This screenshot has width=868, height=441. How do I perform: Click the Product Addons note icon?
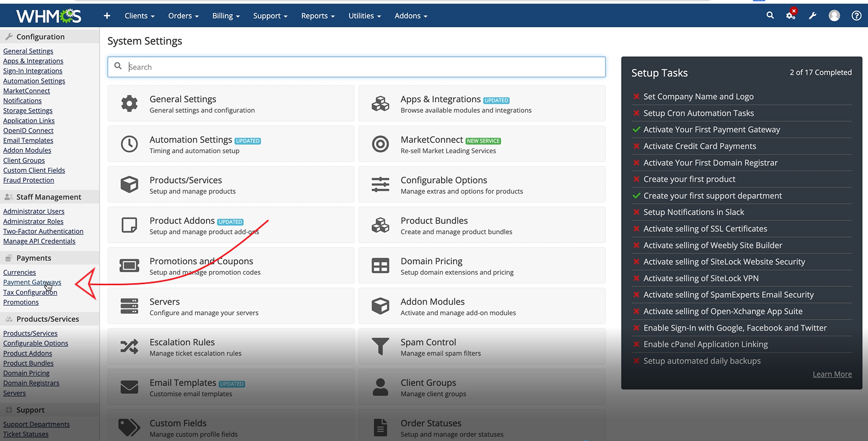129,225
